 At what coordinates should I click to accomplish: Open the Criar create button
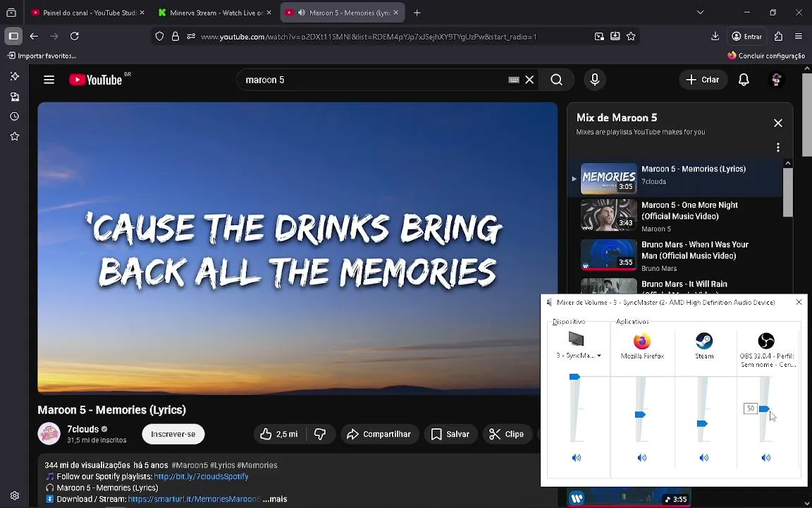pyautogui.click(x=703, y=80)
